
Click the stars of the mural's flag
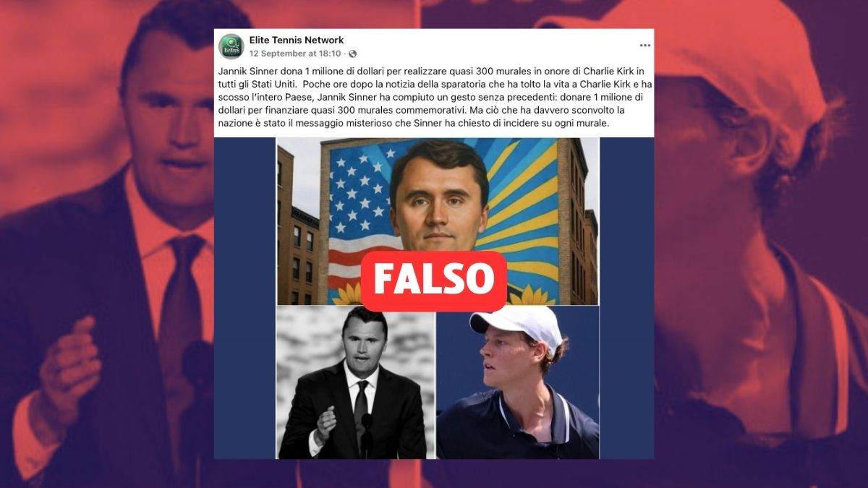click(x=359, y=184)
